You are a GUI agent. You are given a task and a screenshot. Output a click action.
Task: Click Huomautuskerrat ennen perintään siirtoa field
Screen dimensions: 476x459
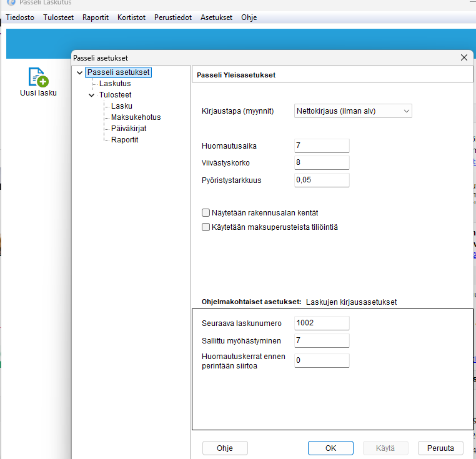322,360
